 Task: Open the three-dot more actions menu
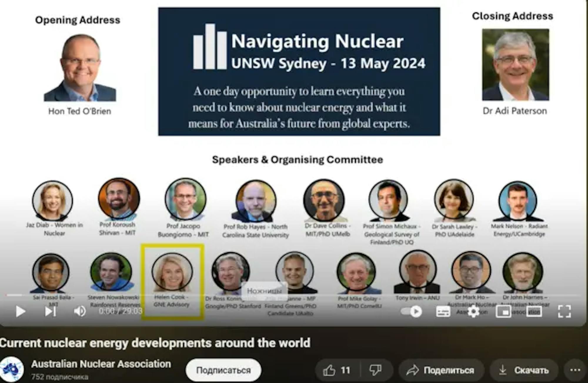point(575,370)
